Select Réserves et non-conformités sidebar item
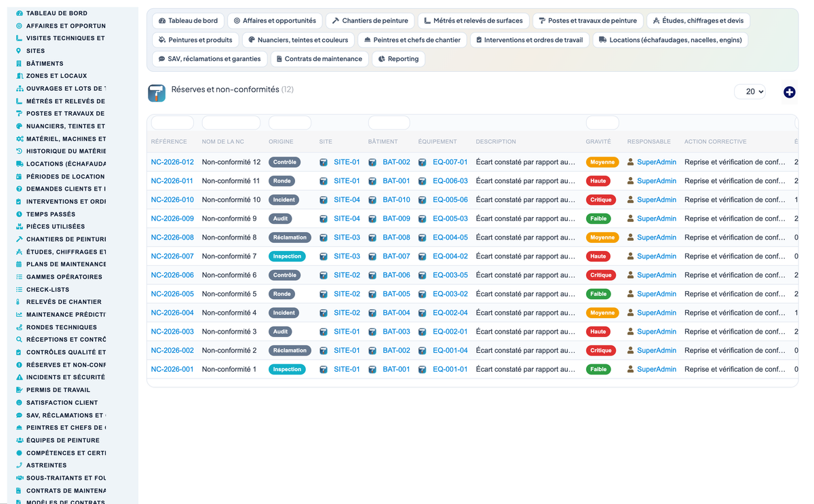Screen dimensions: 814x504 click(x=61, y=365)
